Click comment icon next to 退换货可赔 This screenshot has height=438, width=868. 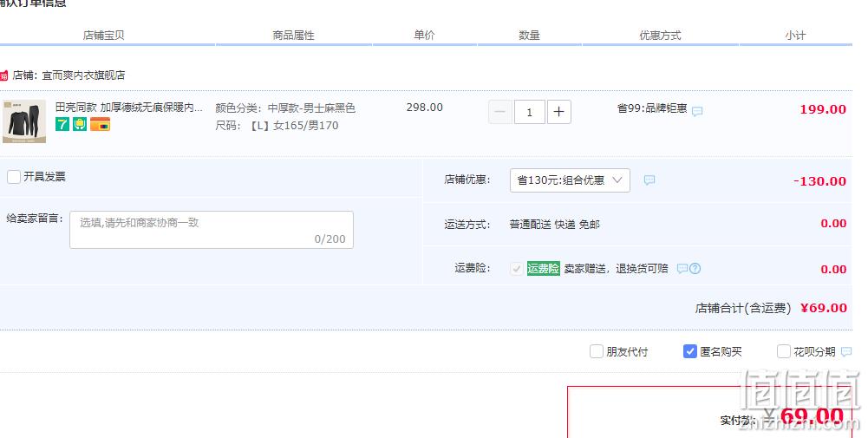tap(682, 269)
